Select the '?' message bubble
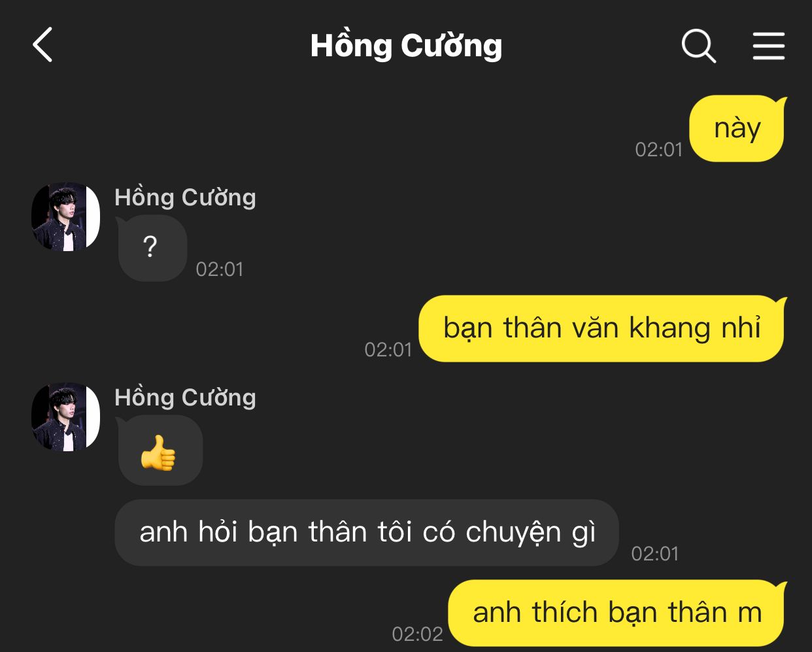Image resolution: width=812 pixels, height=652 pixels. coord(152,249)
